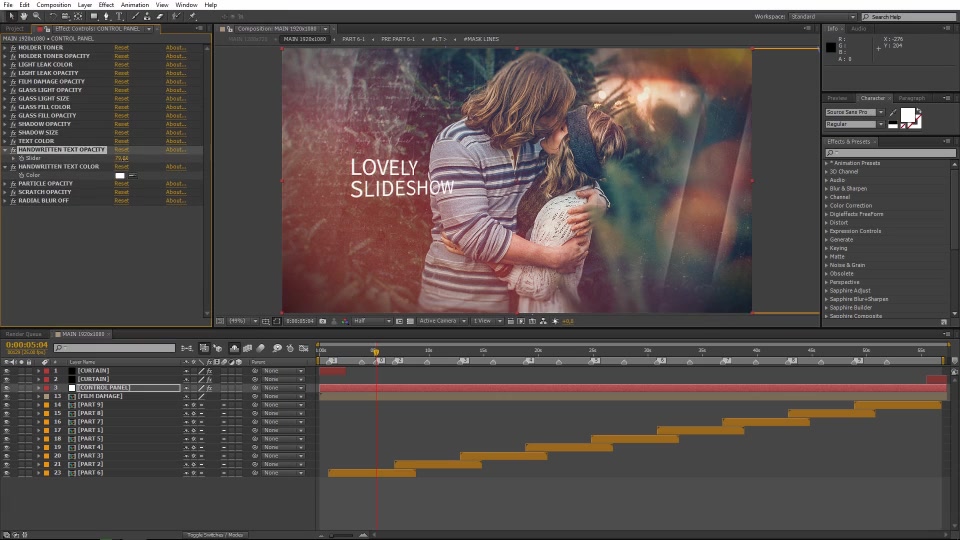Open the Animation menu
This screenshot has height=540, width=960.
point(135,4)
